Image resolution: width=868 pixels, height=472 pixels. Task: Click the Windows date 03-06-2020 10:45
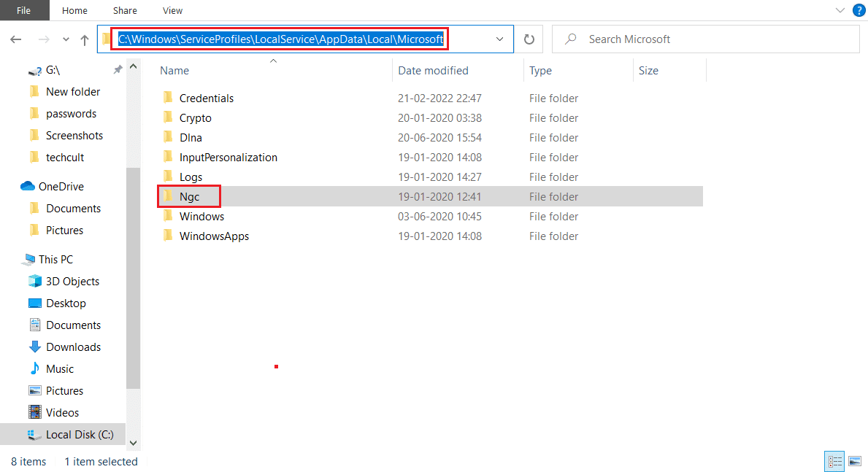click(x=439, y=217)
